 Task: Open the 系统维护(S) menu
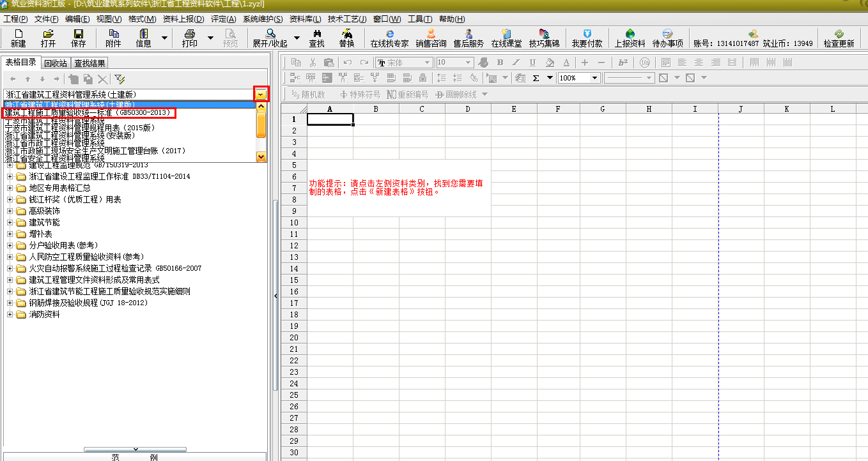tap(262, 19)
